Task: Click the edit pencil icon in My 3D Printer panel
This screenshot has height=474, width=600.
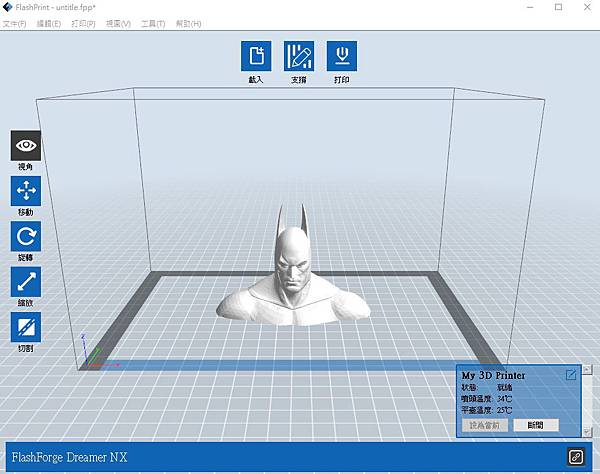Action: click(x=571, y=375)
